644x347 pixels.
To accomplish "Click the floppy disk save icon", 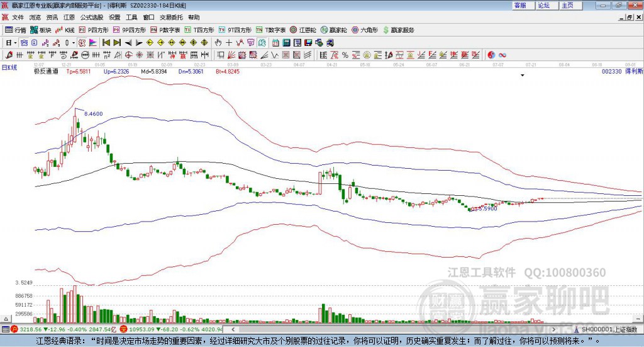I will tap(308, 43).
